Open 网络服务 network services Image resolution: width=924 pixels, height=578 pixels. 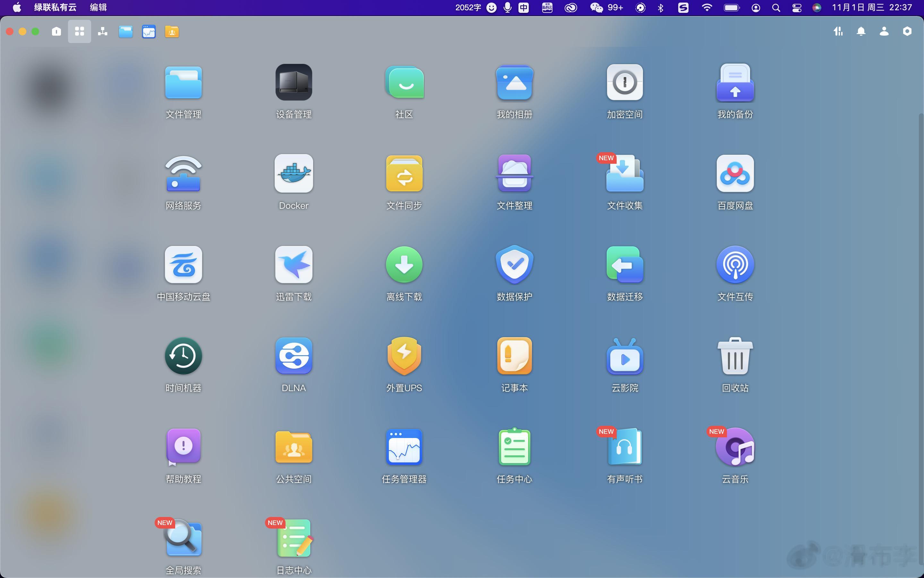point(183,173)
